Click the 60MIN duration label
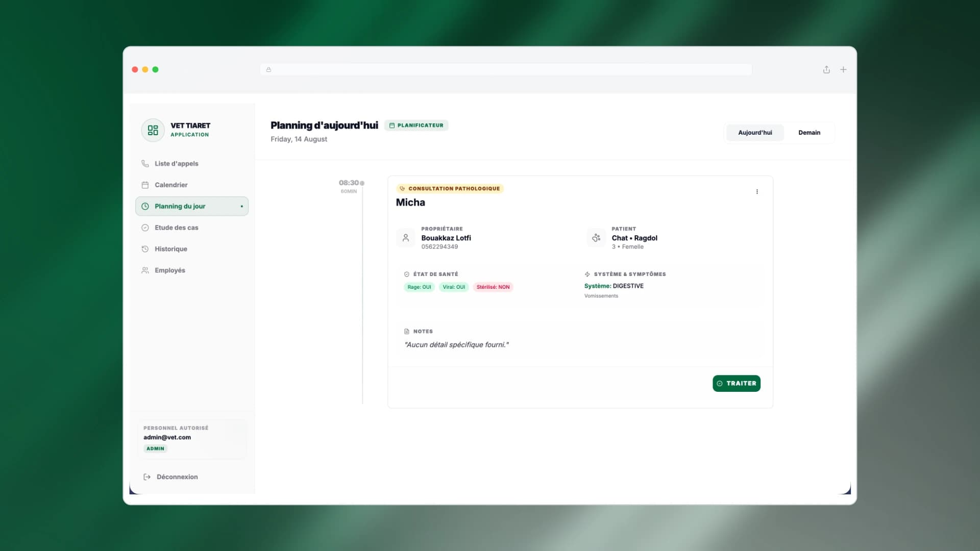The image size is (980, 551). tap(349, 192)
